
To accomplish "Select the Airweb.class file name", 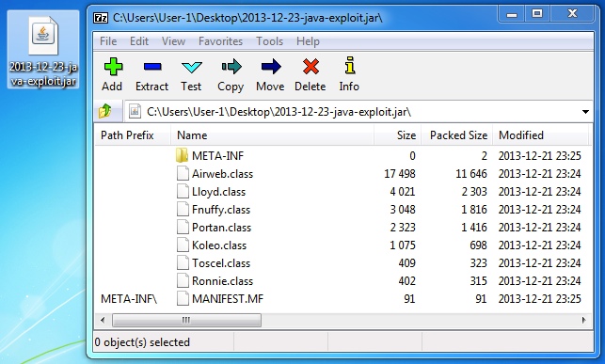I will [x=222, y=174].
